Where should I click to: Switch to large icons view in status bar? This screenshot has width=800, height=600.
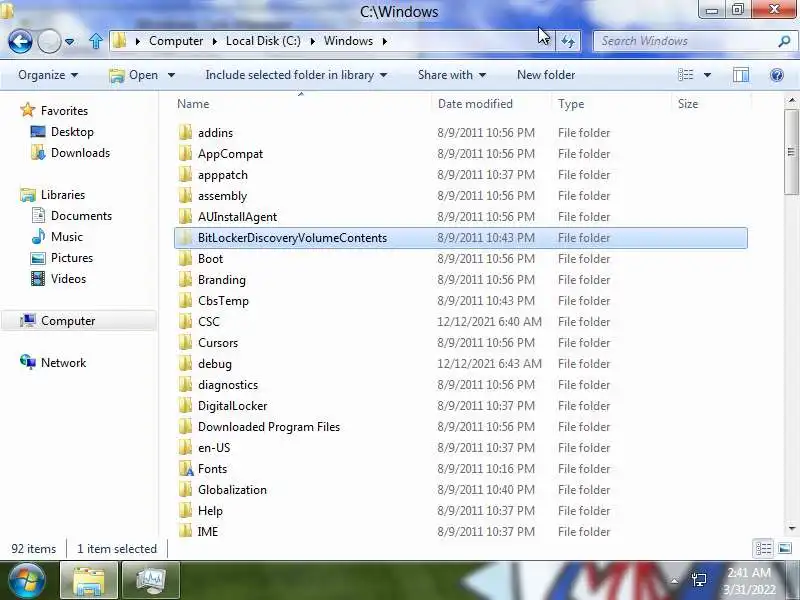point(785,548)
